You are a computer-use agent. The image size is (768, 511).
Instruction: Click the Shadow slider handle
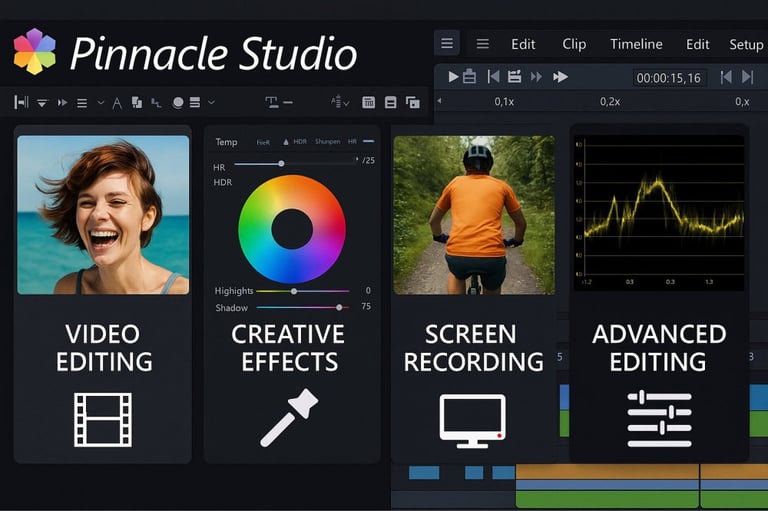point(339,308)
